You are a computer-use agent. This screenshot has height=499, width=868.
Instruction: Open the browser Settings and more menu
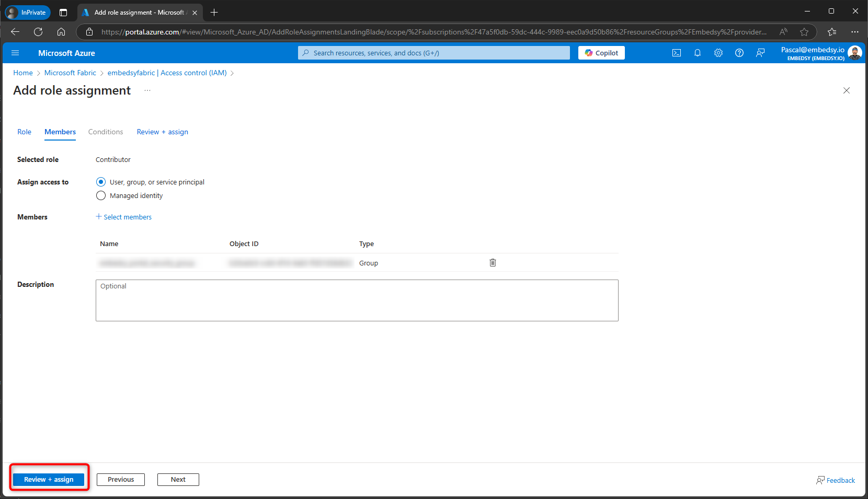click(855, 32)
